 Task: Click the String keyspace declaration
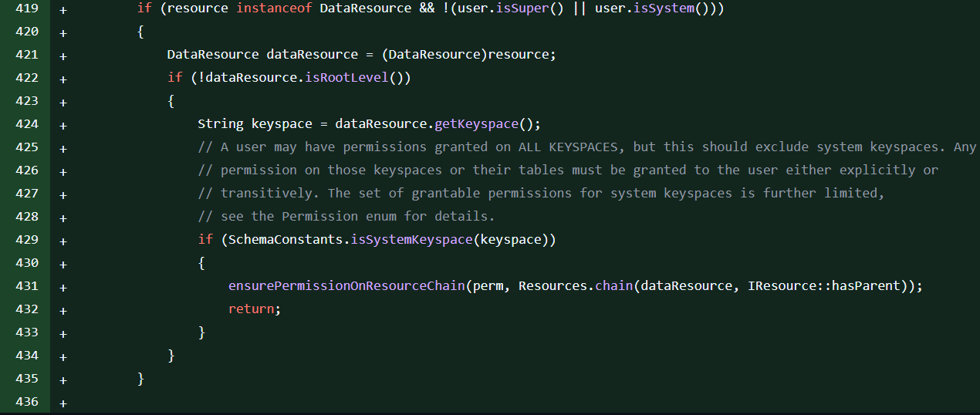[255, 124]
